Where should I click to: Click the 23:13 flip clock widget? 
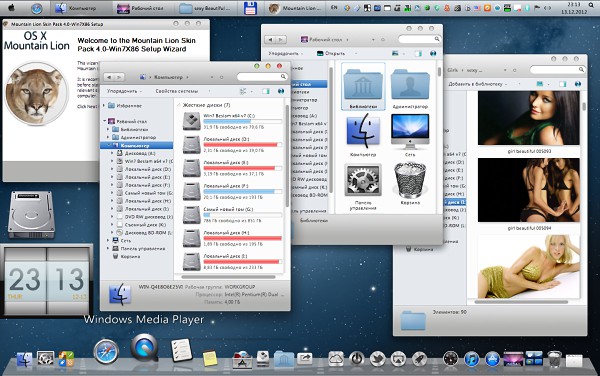tap(46, 281)
